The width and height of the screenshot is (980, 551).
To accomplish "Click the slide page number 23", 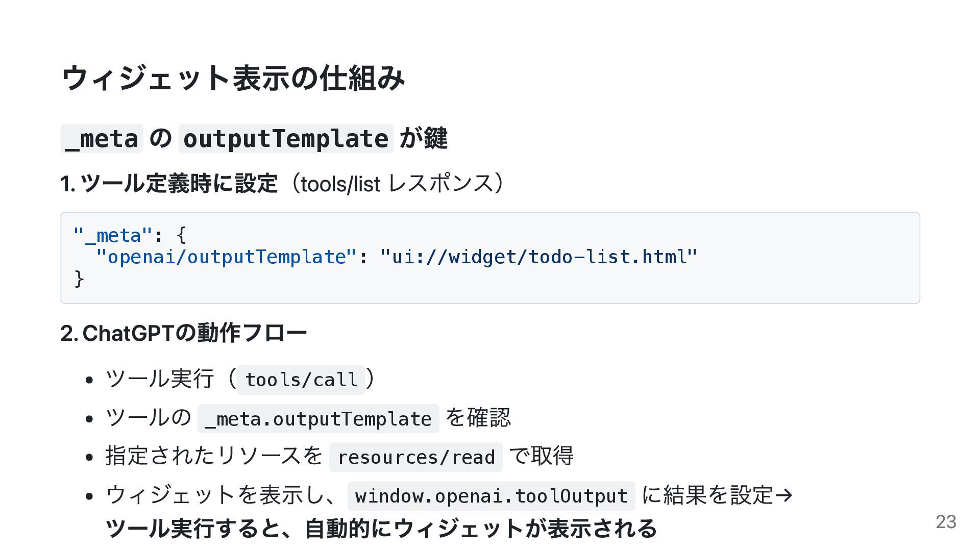I will pos(946,521).
